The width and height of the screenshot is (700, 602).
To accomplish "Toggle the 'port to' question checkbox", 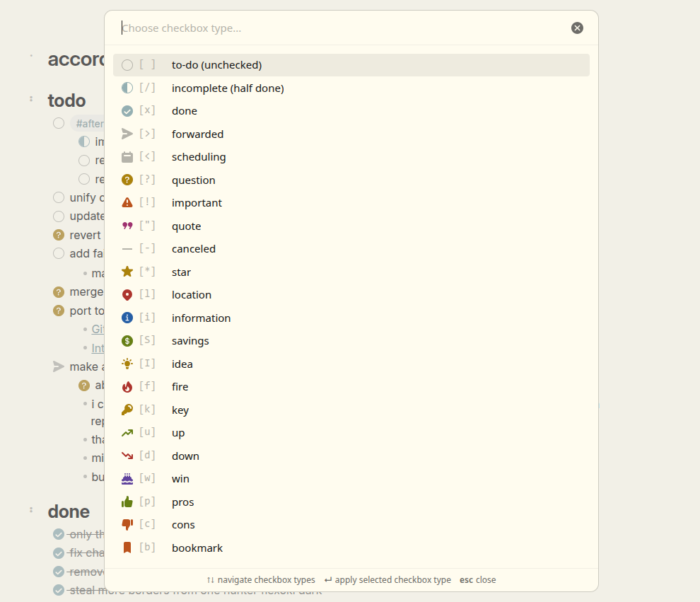I will (59, 311).
